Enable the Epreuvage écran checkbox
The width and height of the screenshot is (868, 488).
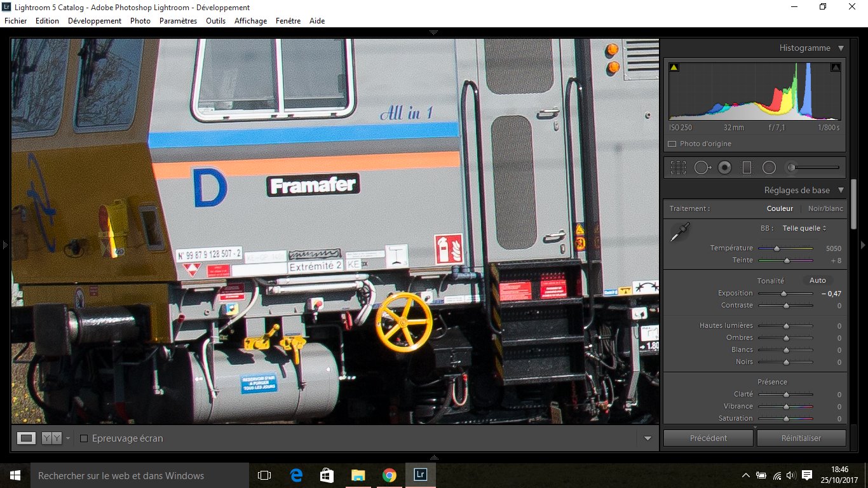[x=84, y=438]
